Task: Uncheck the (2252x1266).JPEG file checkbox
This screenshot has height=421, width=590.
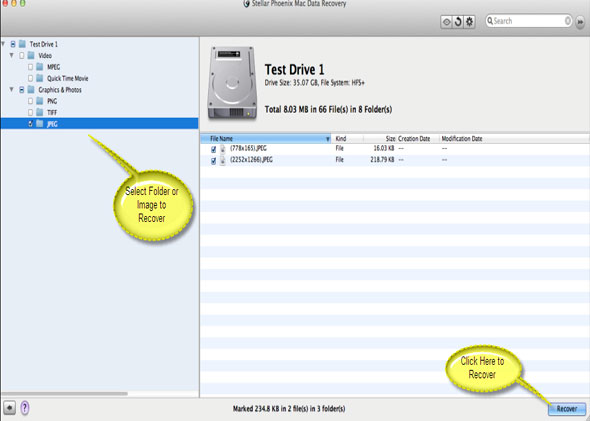Action: pos(213,161)
